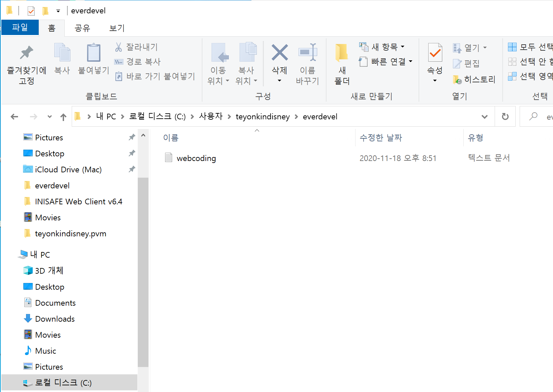Click the title bar new folder icon
The width and height of the screenshot is (553, 392).
pos(45,11)
